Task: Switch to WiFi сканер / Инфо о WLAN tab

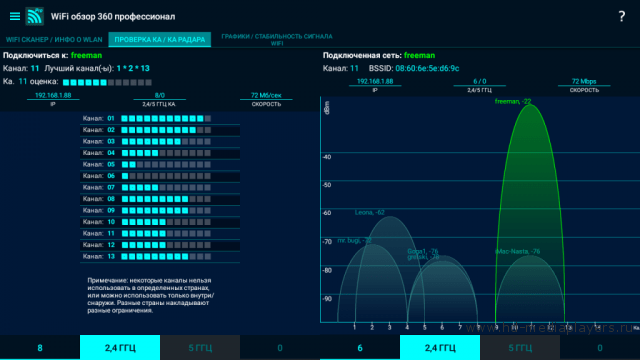Action: click(54, 40)
